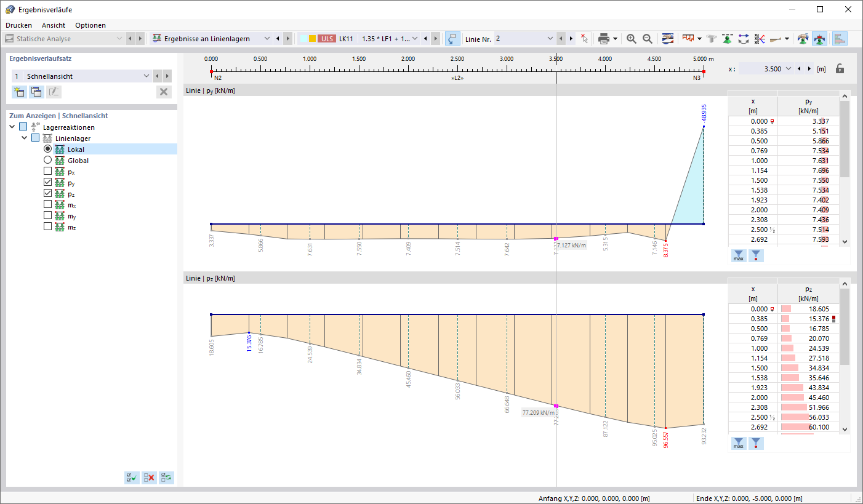Viewport: 863px width, 504px height.
Task: Click the smoothing flag icon next to zoom out
Action: click(x=668, y=38)
